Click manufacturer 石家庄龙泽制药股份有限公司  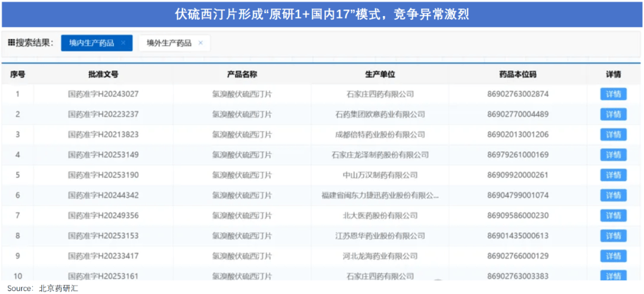(x=380, y=155)
